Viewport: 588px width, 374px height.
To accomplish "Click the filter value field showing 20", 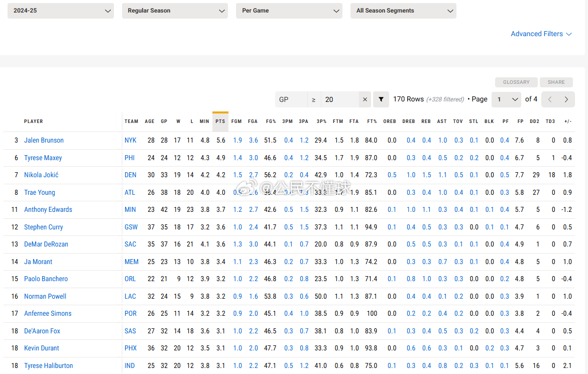I will tap(340, 99).
